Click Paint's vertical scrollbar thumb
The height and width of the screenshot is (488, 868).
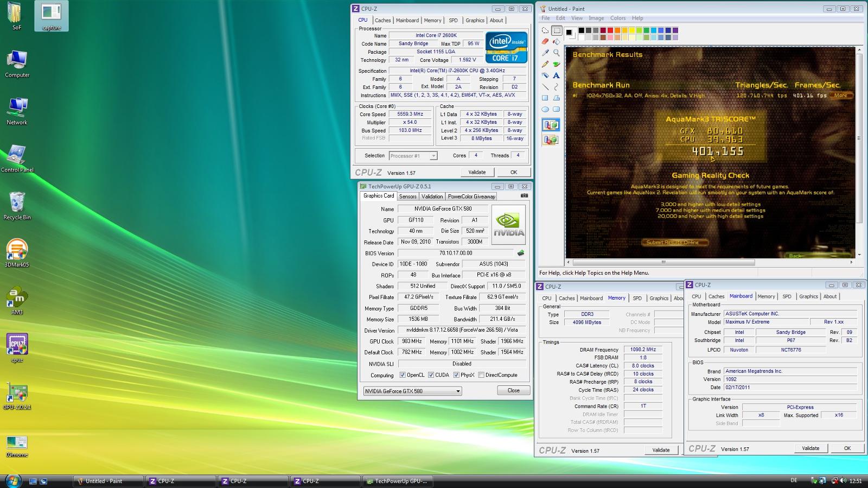point(859,138)
